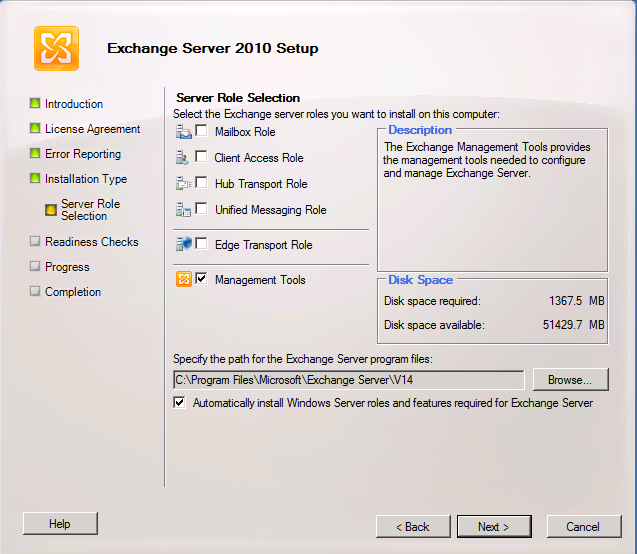Image resolution: width=637 pixels, height=554 pixels.
Task: Click the orange Management Tools icon
Action: 184,279
